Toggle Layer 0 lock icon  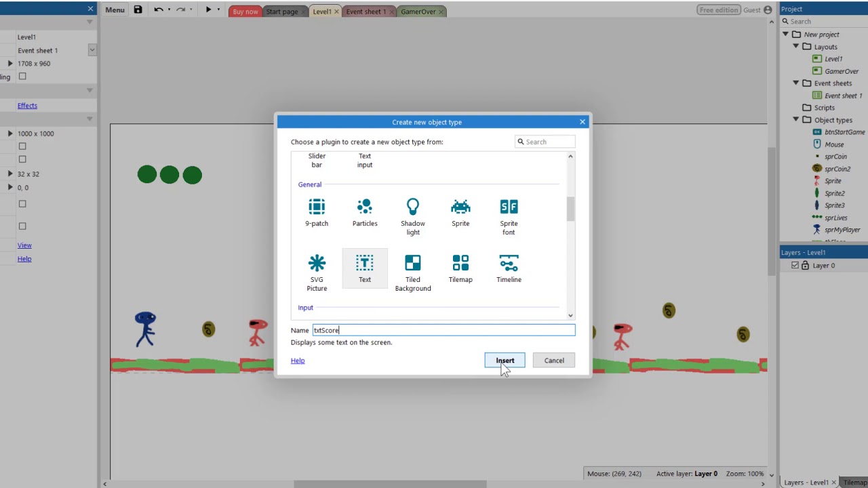pyautogui.click(x=806, y=266)
